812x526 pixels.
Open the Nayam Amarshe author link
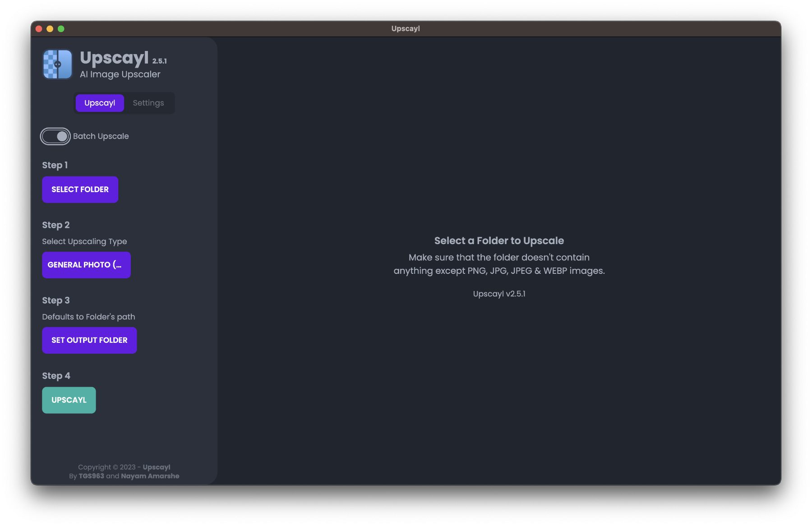pos(150,476)
